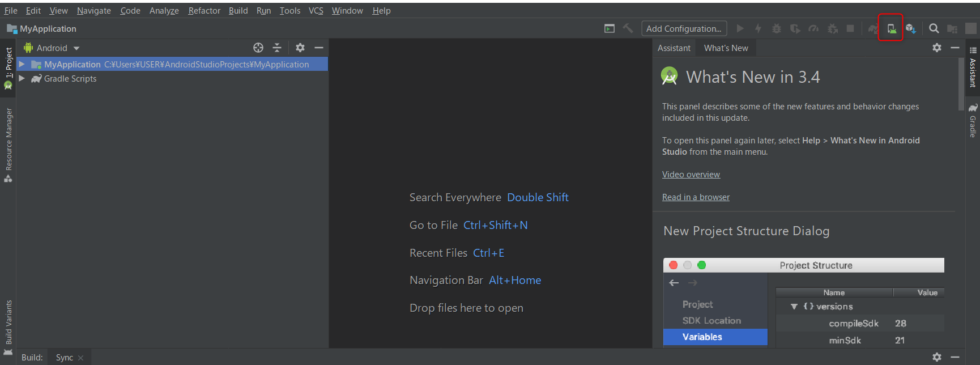Viewport: 980px width, 365px height.
Task: Open the Refactor menu
Action: click(204, 11)
